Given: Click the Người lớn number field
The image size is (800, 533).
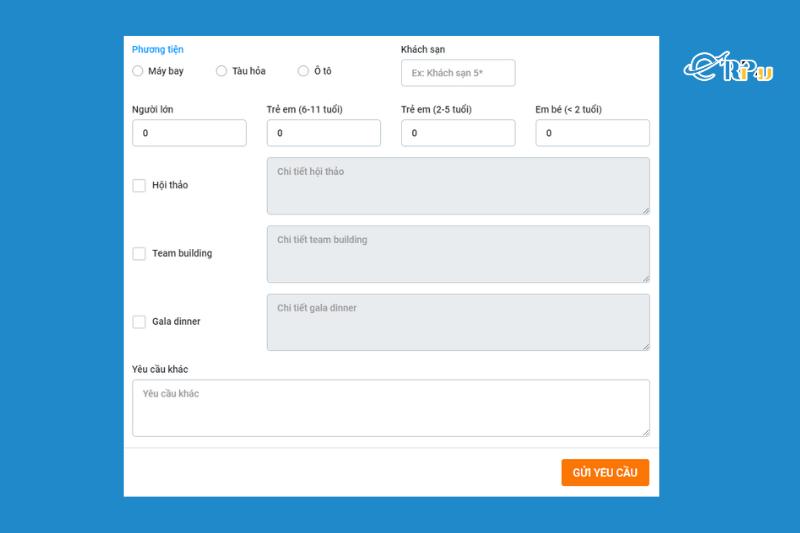Looking at the screenshot, I should [189, 133].
